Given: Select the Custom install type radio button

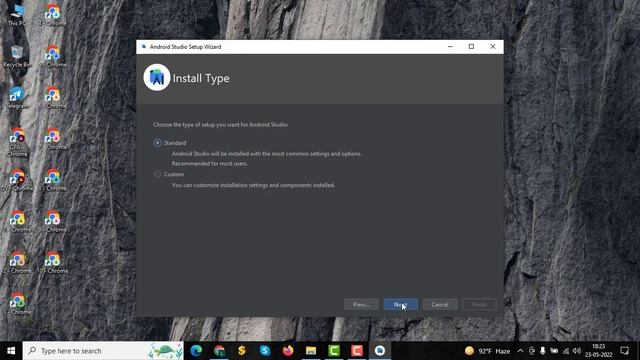Looking at the screenshot, I should [x=157, y=174].
